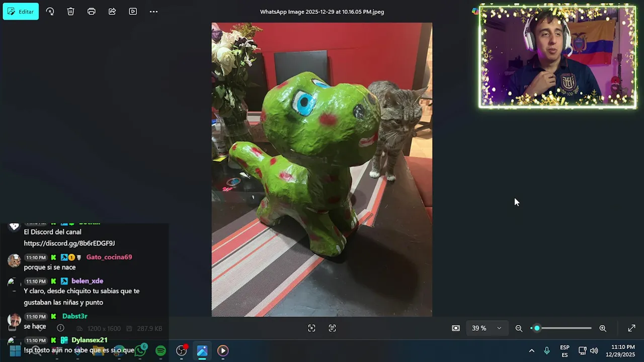This screenshot has height=362, width=644.
Task: Click the username Gato_cocina69 in chat
Action: (109, 257)
